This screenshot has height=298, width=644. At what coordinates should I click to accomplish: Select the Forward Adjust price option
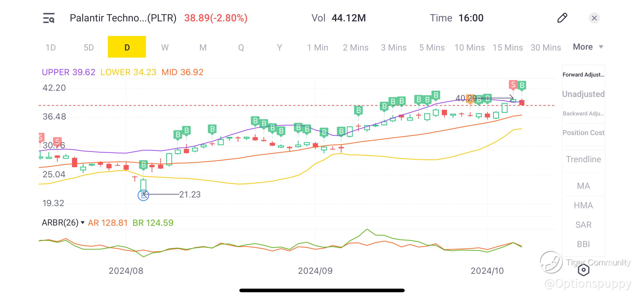click(x=583, y=75)
